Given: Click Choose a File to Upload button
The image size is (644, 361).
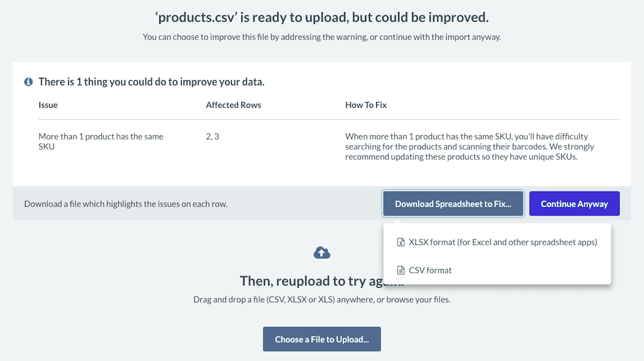Looking at the screenshot, I should tap(322, 339).
